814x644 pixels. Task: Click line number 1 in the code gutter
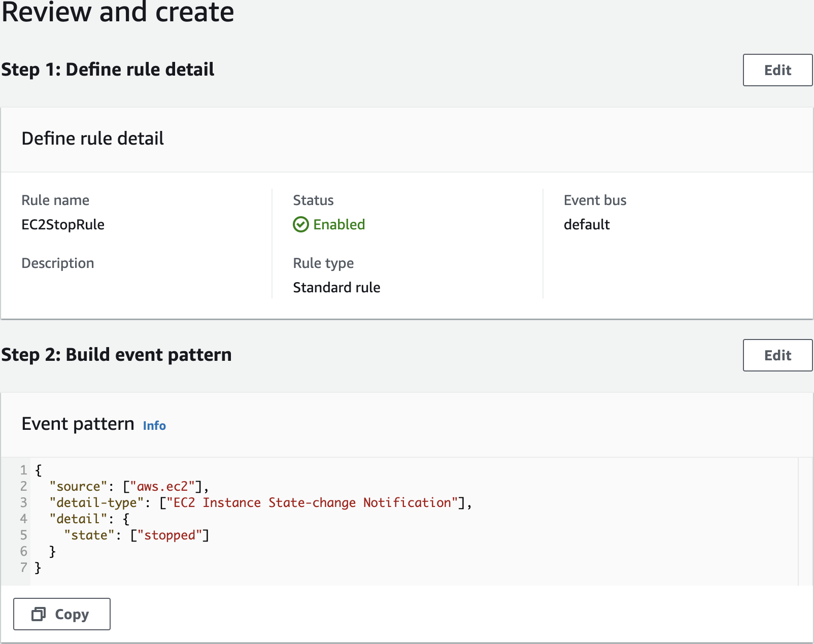click(23, 470)
